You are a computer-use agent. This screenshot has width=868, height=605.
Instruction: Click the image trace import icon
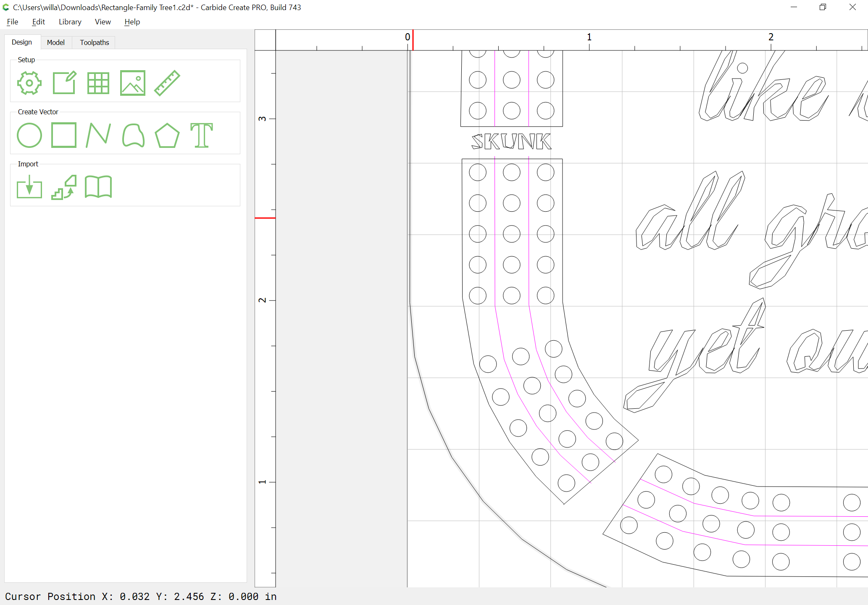click(64, 187)
